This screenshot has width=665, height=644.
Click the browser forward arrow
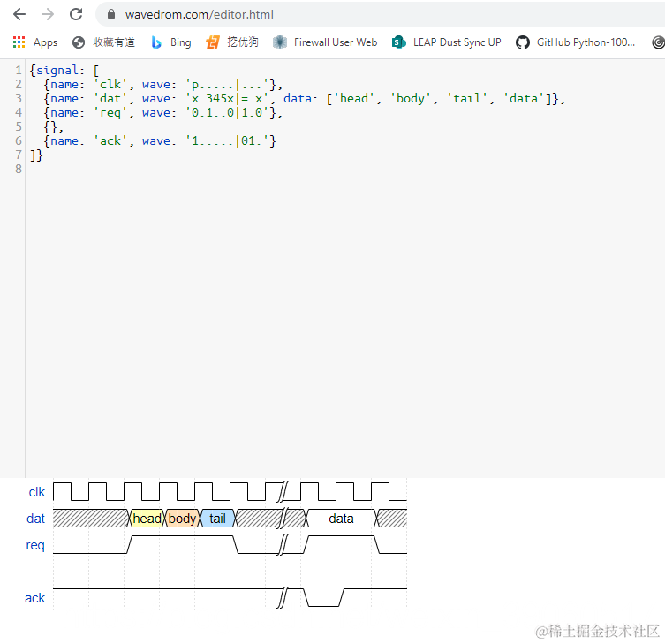48,14
